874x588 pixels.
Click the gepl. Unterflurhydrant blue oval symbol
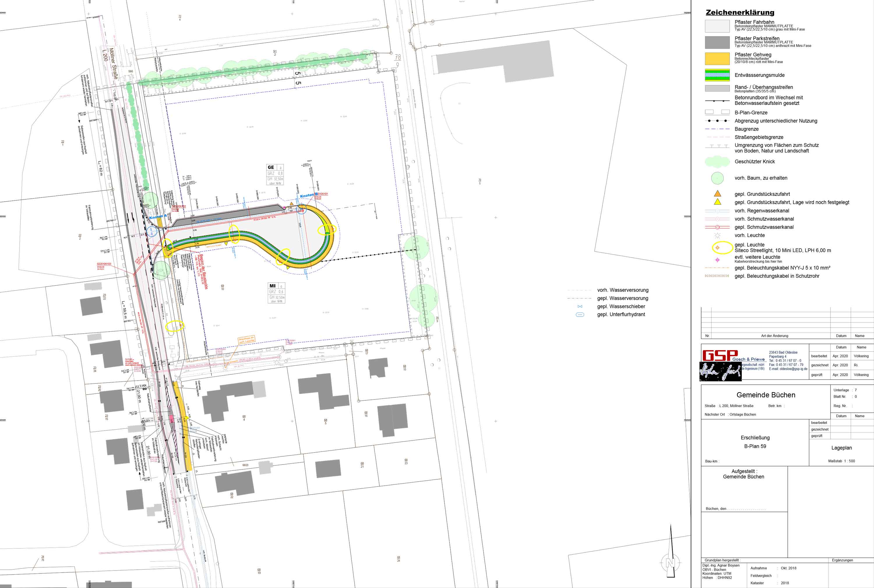tap(580, 315)
